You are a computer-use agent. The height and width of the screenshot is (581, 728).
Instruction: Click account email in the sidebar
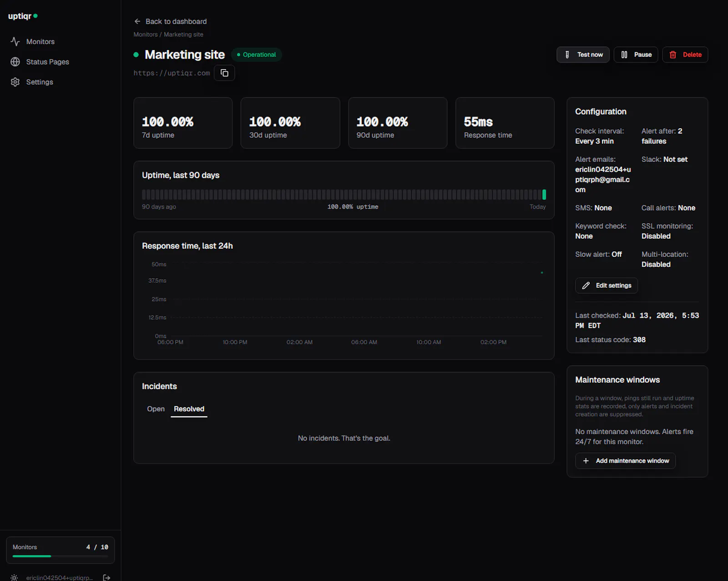click(x=59, y=577)
